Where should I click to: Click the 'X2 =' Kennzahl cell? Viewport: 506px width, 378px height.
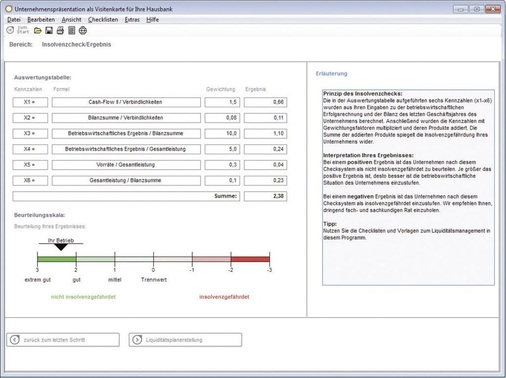pyautogui.click(x=30, y=118)
